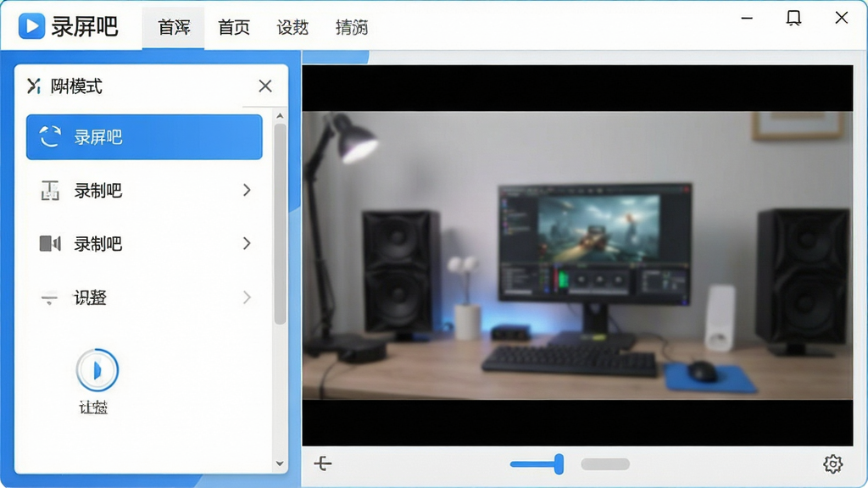This screenshot has height=488, width=868.
Task: Open the third top navigation tab
Action: (x=292, y=27)
